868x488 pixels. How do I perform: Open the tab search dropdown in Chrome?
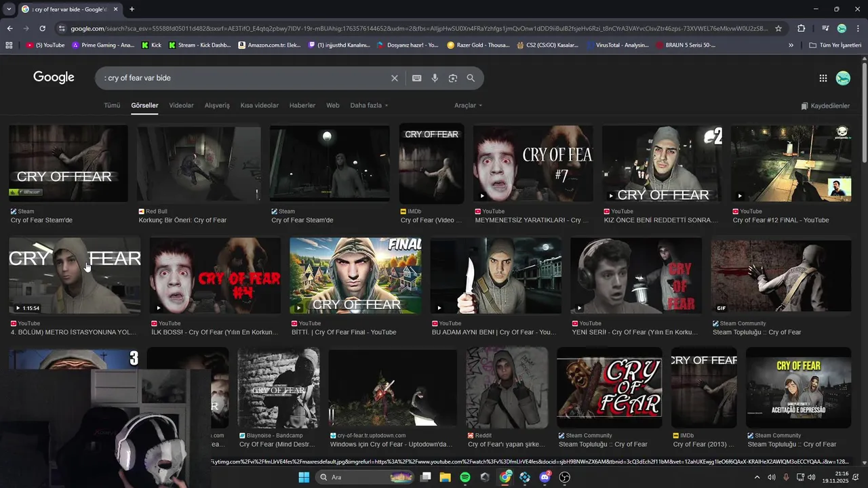[x=9, y=9]
